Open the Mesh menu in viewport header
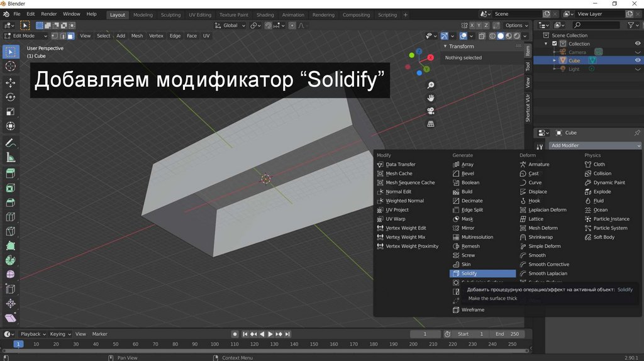 [136, 36]
